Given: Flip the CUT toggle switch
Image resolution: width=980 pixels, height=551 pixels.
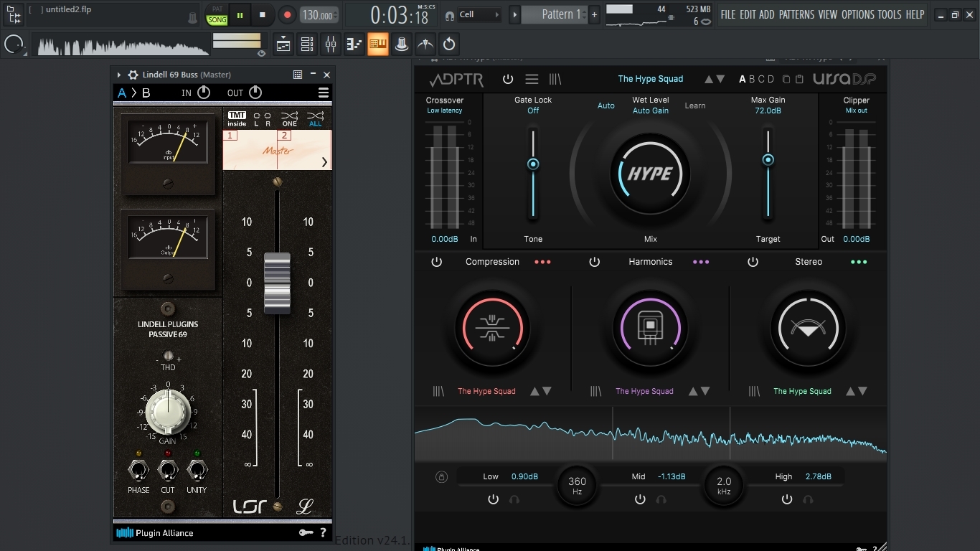Looking at the screenshot, I should [x=168, y=471].
